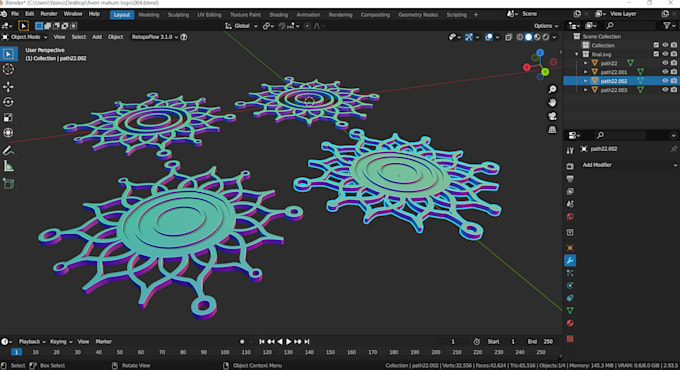Open the outliner filter dropdown
Image resolution: width=680 pixels, height=370 pixels.
pyautogui.click(x=669, y=26)
